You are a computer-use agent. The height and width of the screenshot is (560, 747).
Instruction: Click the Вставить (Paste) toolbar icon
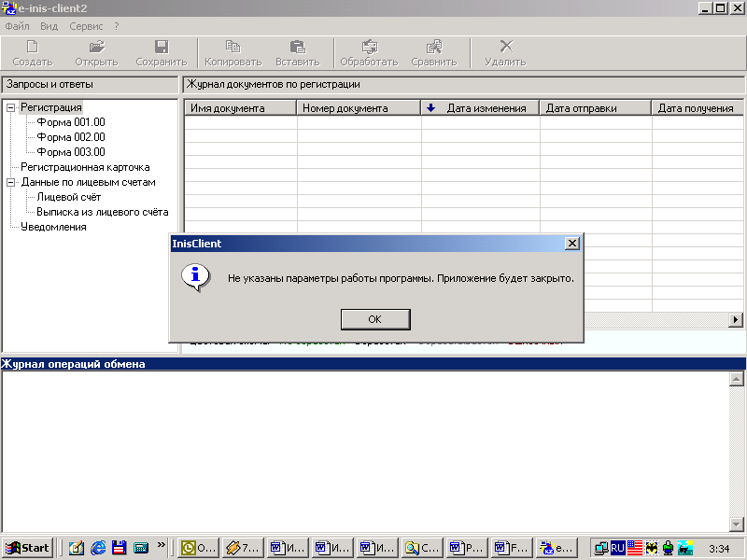298,47
